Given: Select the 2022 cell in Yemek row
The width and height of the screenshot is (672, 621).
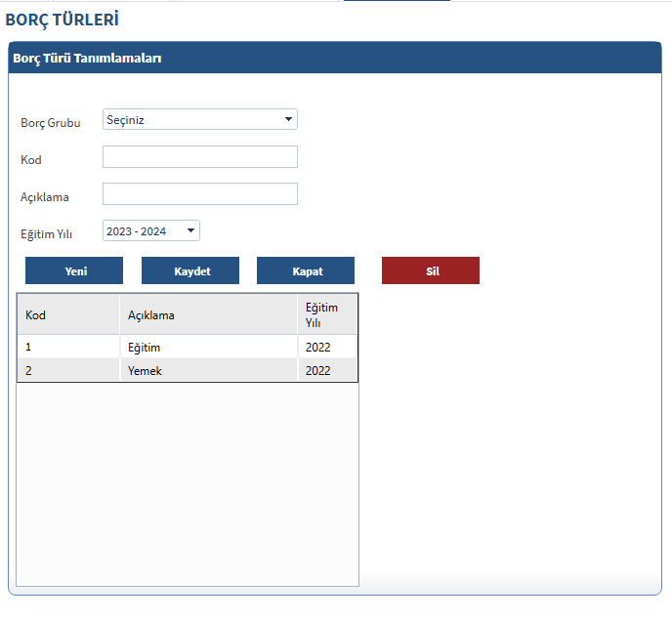Looking at the screenshot, I should point(326,371).
